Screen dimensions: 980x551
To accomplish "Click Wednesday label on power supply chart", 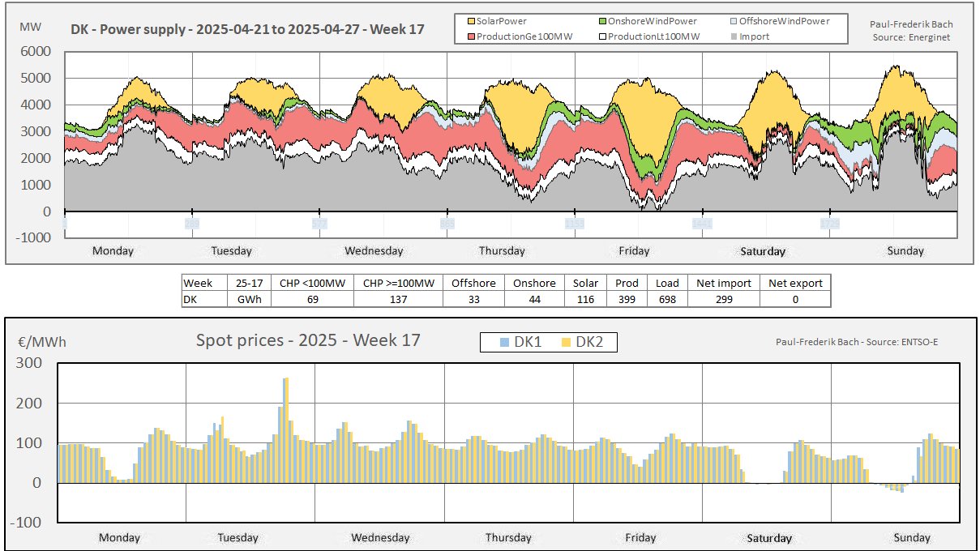I will [x=374, y=251].
